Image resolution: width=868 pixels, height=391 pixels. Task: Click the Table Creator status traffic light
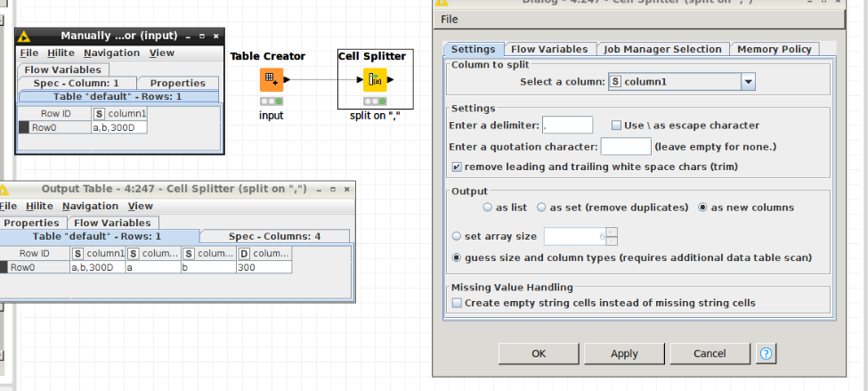pos(272,102)
